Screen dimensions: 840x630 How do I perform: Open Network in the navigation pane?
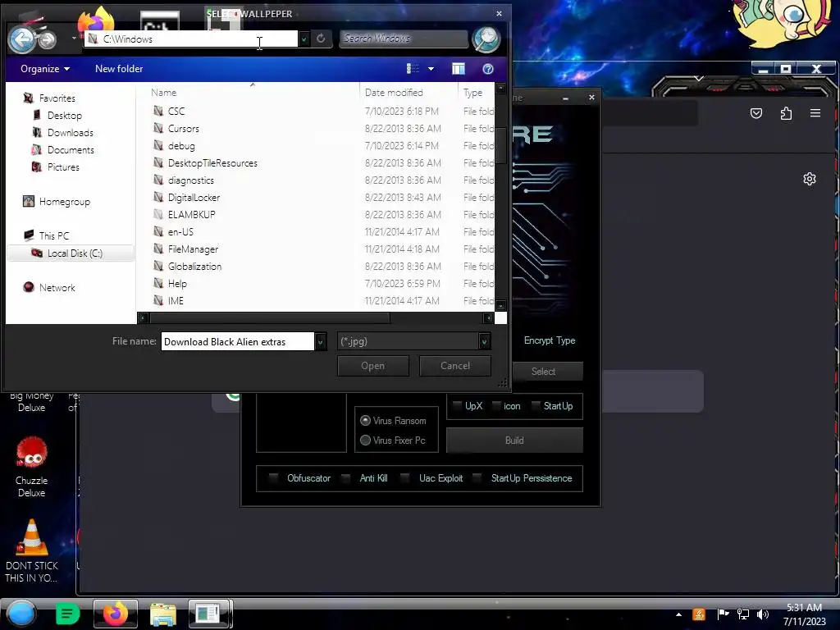(x=57, y=287)
